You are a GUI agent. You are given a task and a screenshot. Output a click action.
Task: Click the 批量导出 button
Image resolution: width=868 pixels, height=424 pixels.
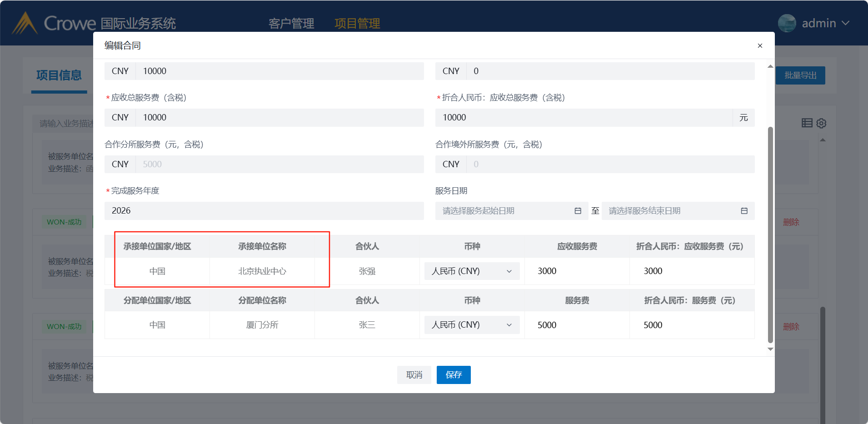click(800, 75)
